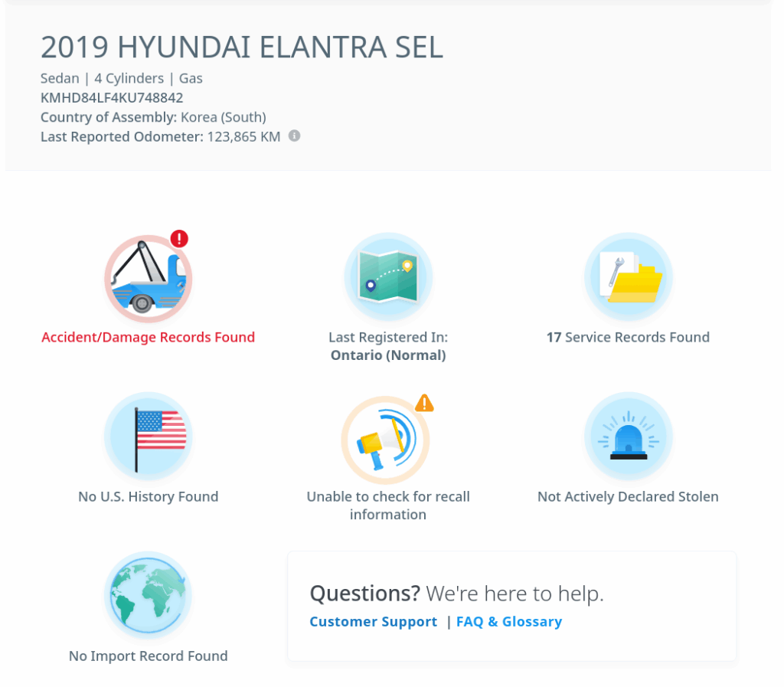784x687 pixels.
Task: Click Sedan | 4 Cylinders | Gas line
Action: 122,78
